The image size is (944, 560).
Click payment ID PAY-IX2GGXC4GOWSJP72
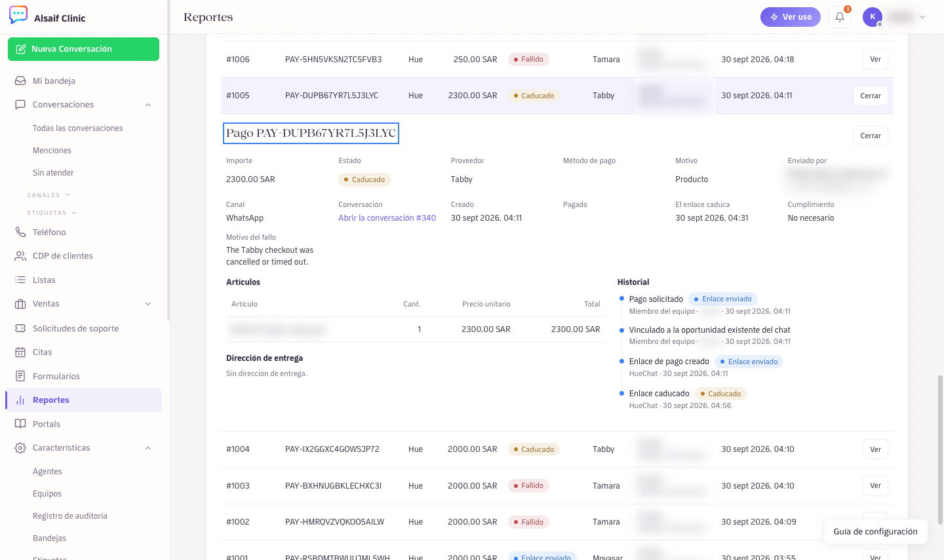(332, 449)
